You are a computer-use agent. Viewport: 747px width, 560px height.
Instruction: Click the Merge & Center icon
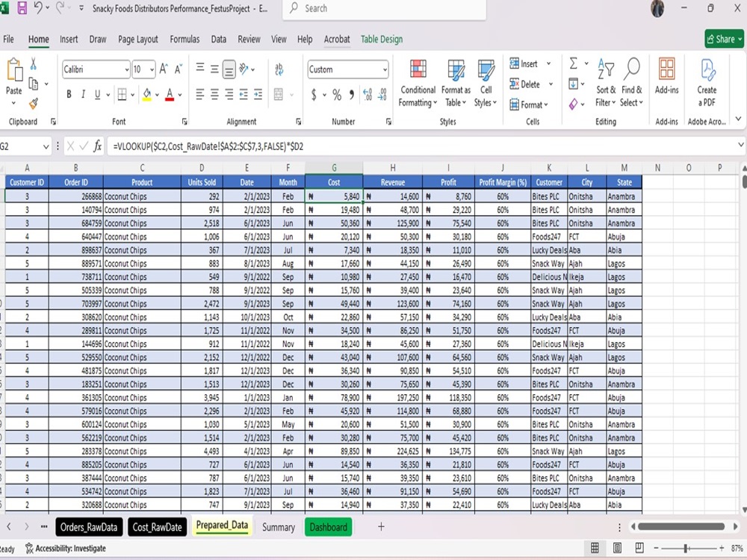click(x=279, y=94)
